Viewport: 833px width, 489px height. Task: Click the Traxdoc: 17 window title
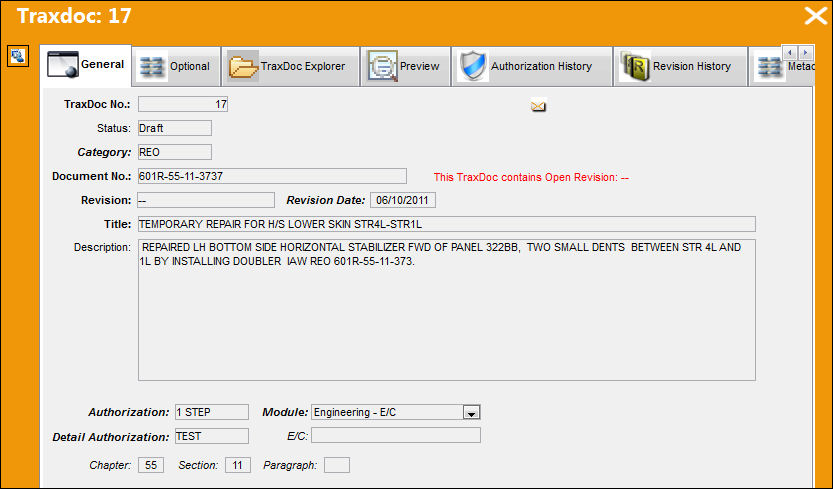74,16
